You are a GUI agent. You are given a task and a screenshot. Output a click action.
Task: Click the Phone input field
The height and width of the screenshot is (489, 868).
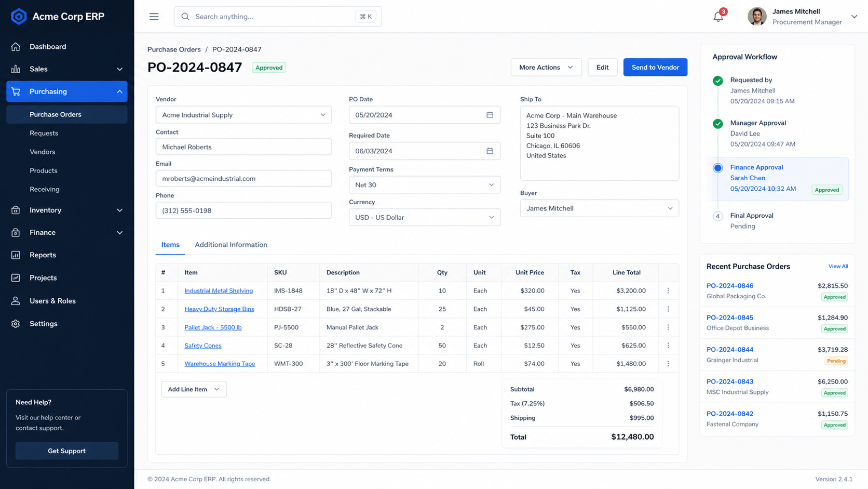pyautogui.click(x=243, y=210)
